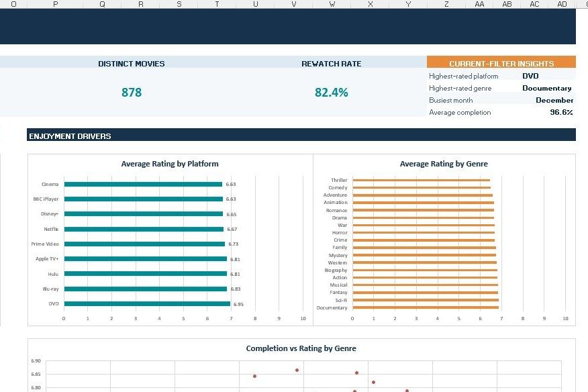Select the 6.95 data label

(238, 304)
